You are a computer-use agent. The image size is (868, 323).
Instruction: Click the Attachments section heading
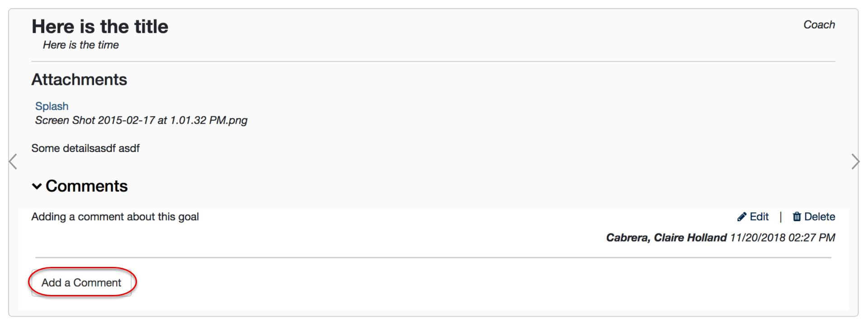[x=79, y=80]
